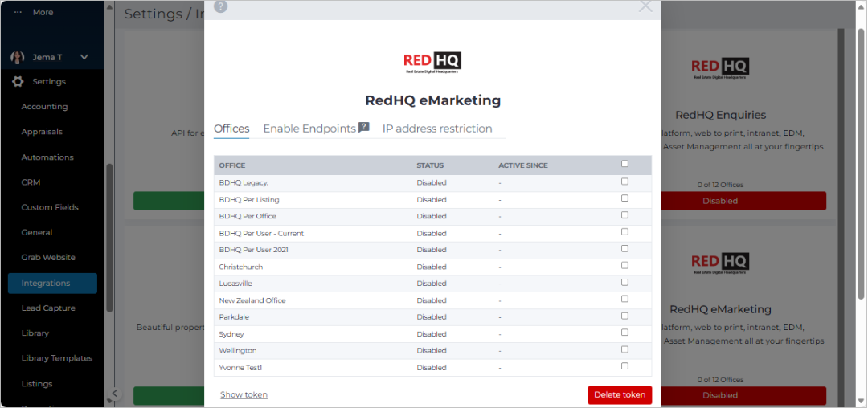
Task: Open Grab Website in sidebar
Action: coord(48,257)
